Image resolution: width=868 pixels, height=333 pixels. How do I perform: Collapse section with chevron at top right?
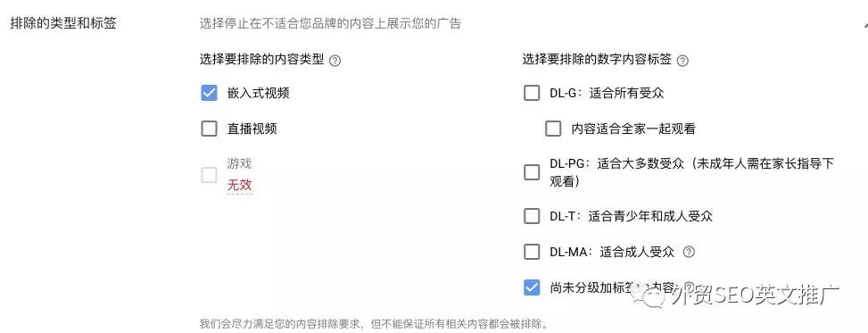pyautogui.click(x=864, y=24)
